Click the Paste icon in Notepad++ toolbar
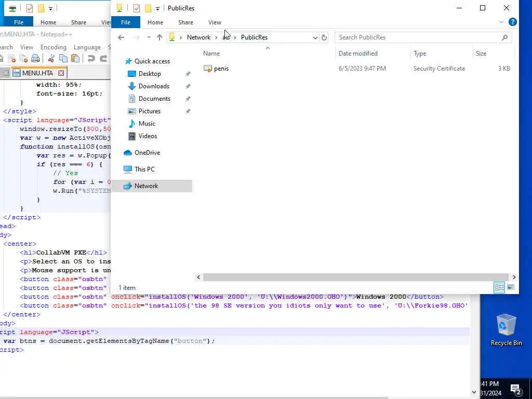The height and width of the screenshot is (399, 532). [x=75, y=58]
